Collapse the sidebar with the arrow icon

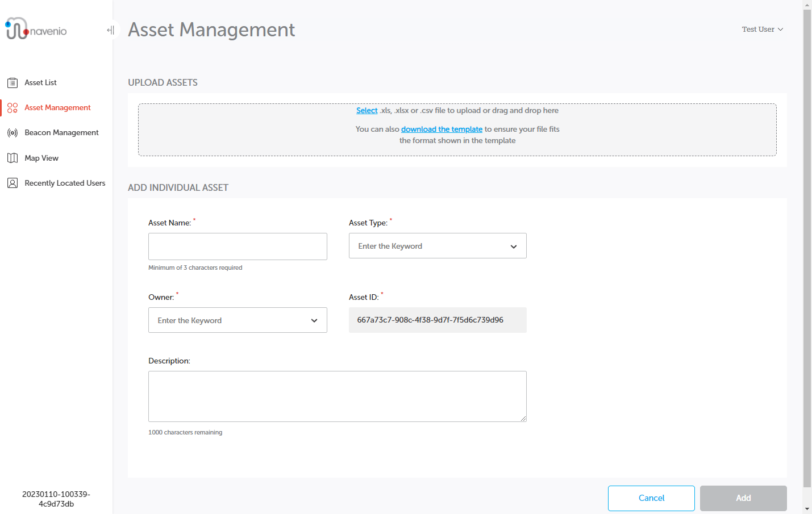tap(110, 30)
